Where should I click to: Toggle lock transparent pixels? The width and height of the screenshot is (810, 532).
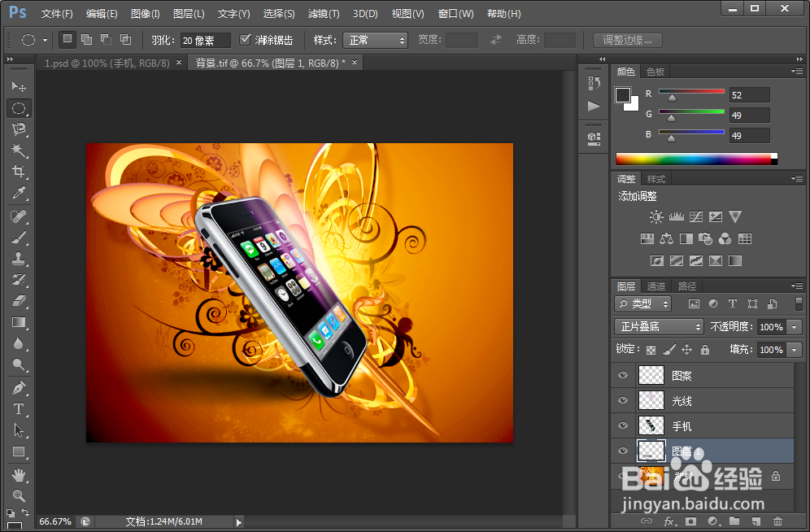pos(651,350)
